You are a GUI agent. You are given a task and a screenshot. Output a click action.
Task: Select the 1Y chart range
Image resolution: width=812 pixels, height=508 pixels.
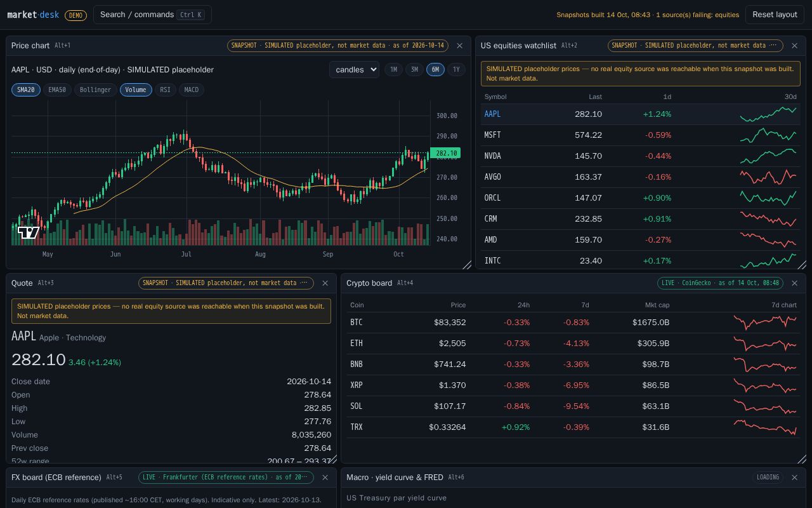click(x=456, y=70)
